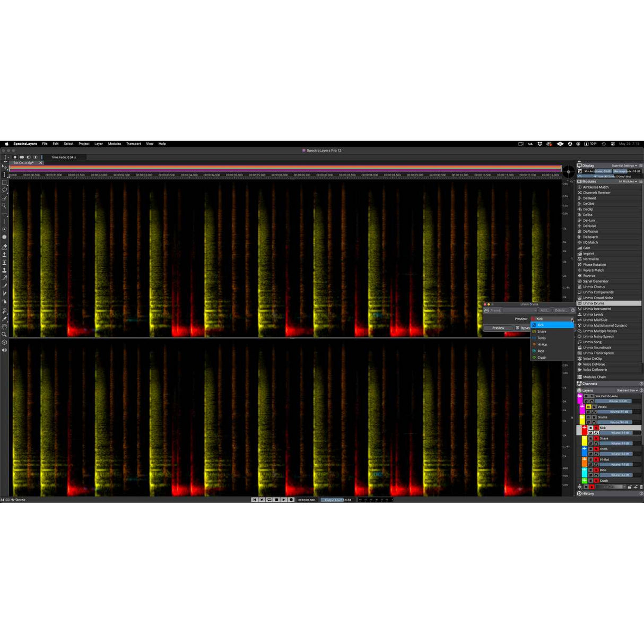Select the Signal Generator module

597,281
